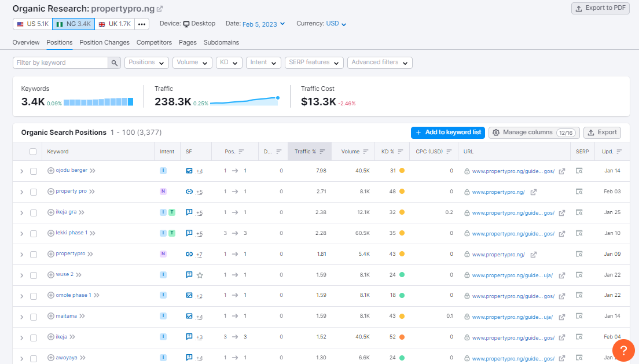Expand the ojodu berger row details
Image resolution: width=639 pixels, height=364 pixels.
[21, 171]
